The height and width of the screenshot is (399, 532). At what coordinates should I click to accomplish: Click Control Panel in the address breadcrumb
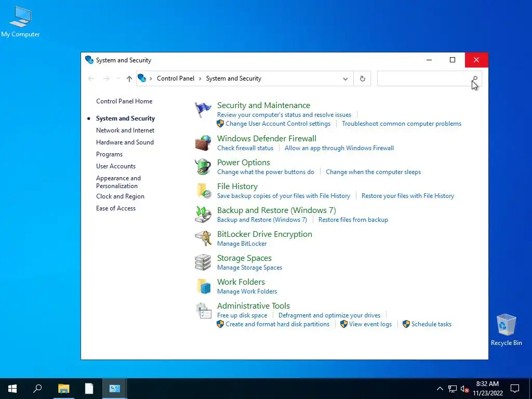[x=176, y=78]
